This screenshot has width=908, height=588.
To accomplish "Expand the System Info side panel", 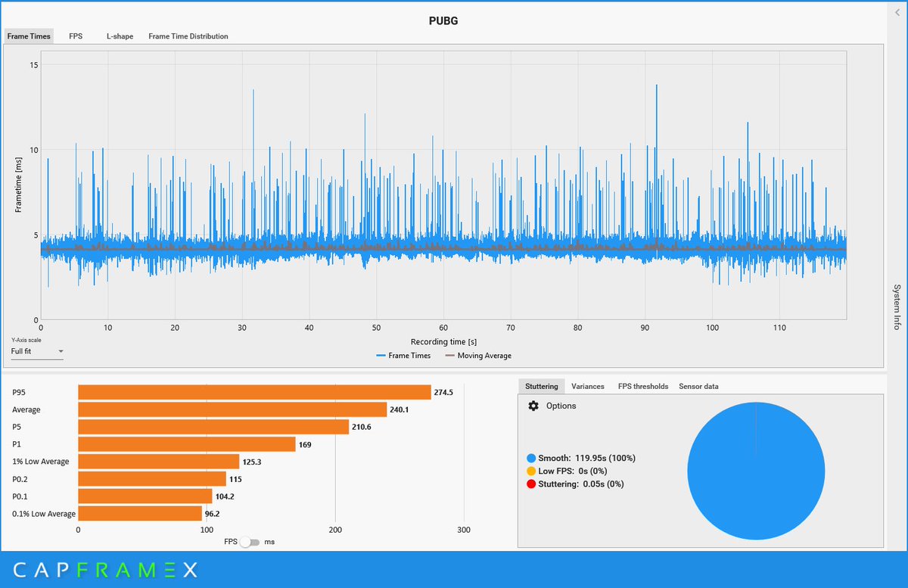I will coord(897,307).
